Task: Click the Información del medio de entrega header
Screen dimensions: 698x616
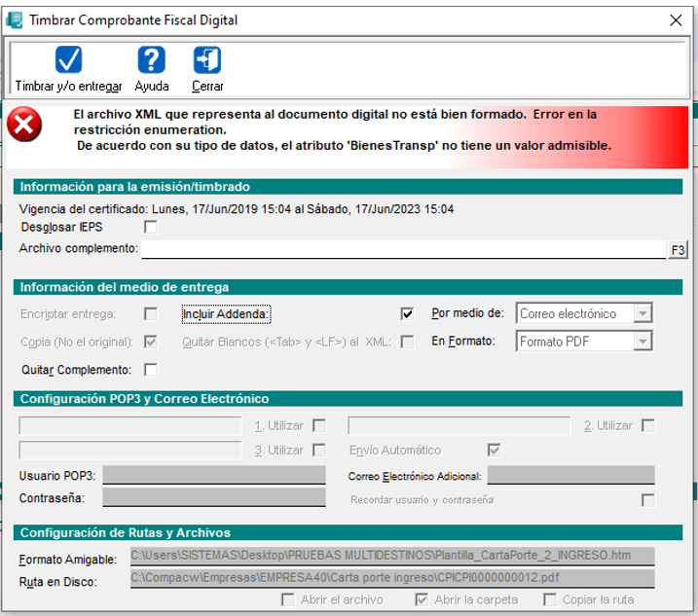Action: click(348, 287)
